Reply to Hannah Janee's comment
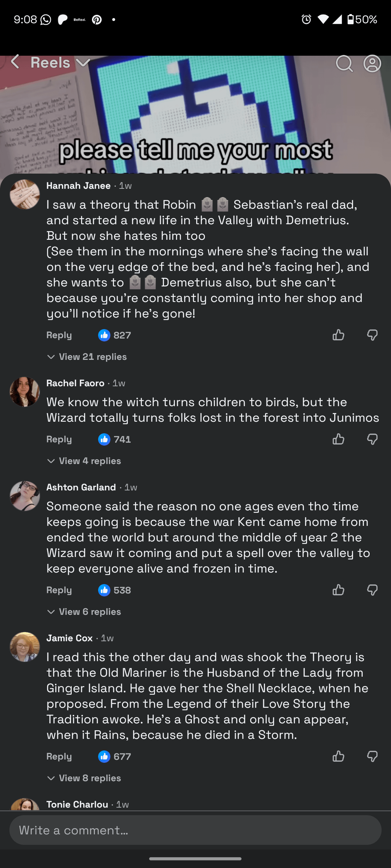391x868 pixels. pyautogui.click(x=59, y=335)
